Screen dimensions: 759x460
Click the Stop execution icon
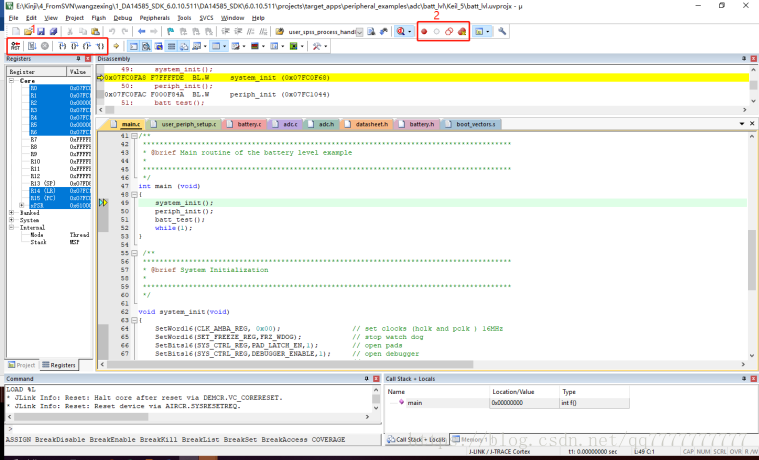click(x=45, y=46)
